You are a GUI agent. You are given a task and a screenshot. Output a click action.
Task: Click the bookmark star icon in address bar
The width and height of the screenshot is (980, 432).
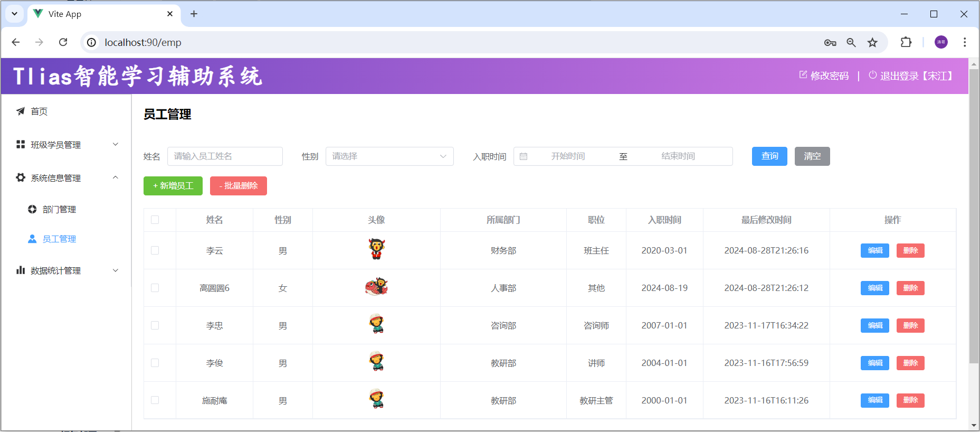point(872,42)
